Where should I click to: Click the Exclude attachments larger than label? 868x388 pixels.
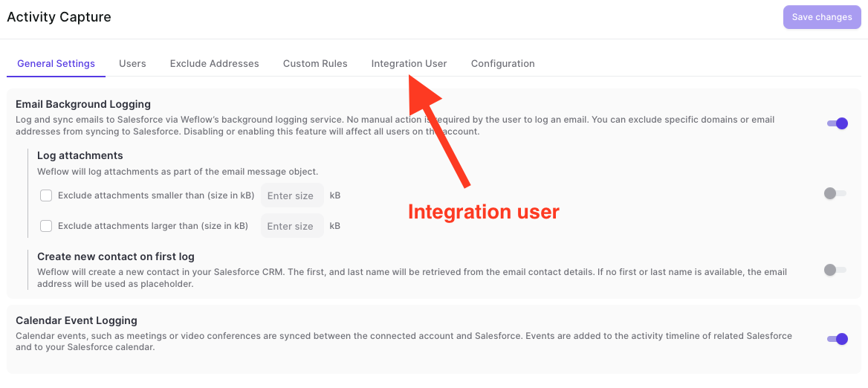(x=153, y=226)
